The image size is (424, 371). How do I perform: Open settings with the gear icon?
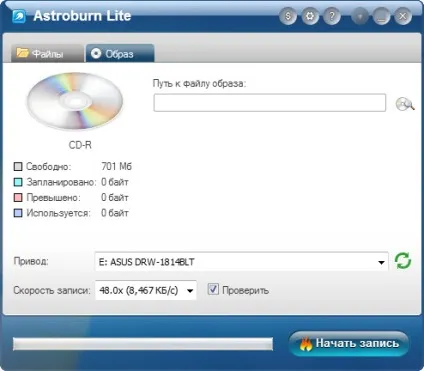(x=310, y=16)
